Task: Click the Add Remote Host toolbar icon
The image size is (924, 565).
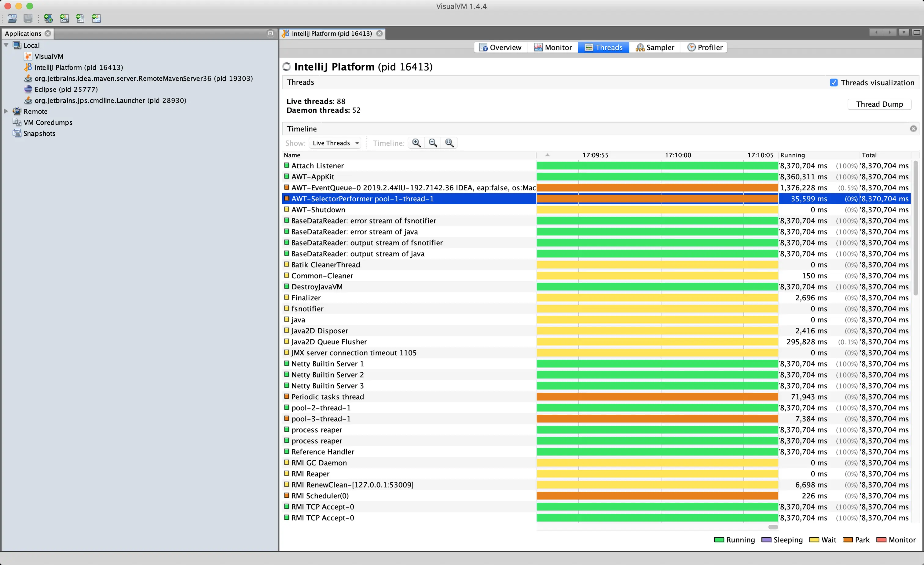Action: (48, 18)
